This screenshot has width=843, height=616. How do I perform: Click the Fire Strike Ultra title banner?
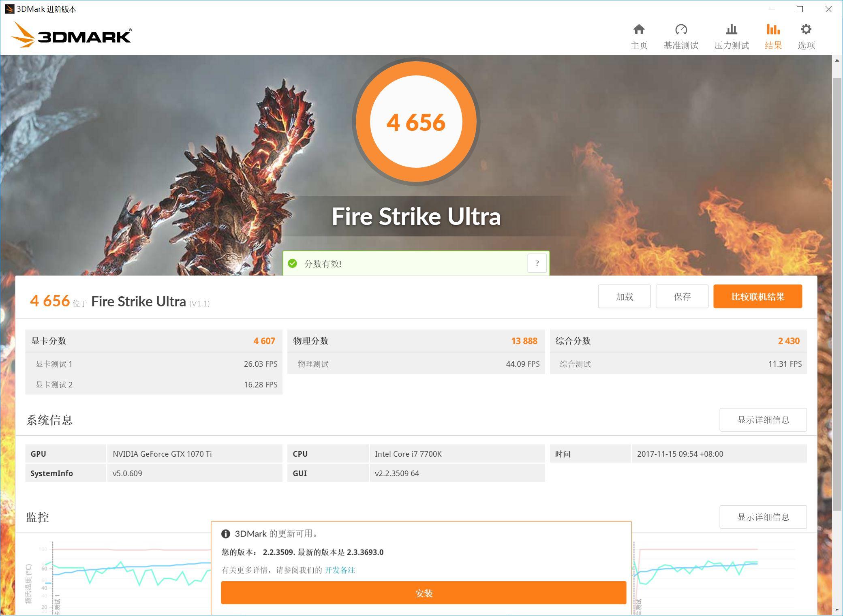[x=416, y=216]
